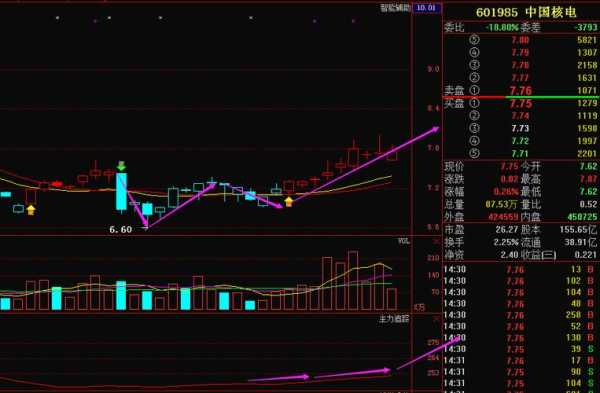
Task: Select the 主力追踪 indicator panel label
Action: coord(394,319)
